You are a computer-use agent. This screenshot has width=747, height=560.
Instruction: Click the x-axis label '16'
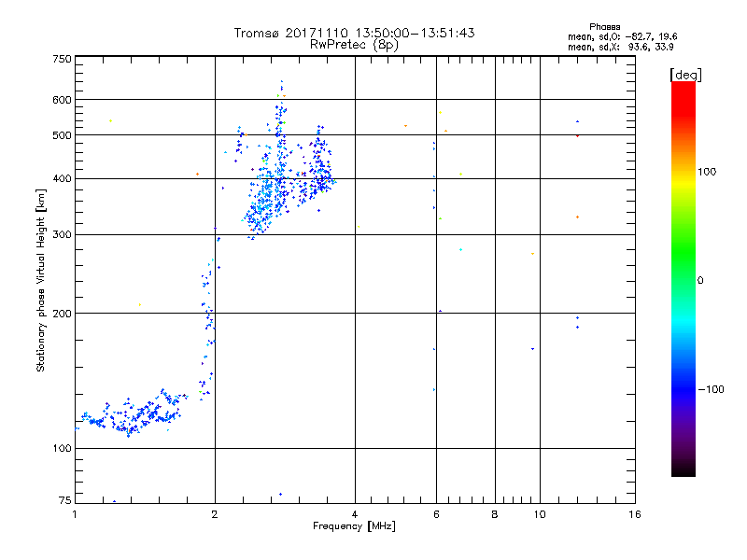(x=635, y=514)
